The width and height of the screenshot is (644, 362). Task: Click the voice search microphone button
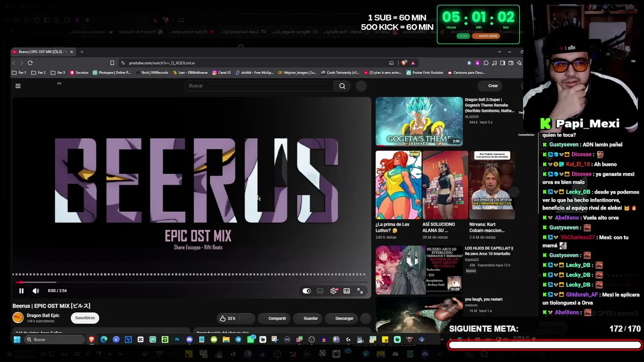[x=361, y=86]
